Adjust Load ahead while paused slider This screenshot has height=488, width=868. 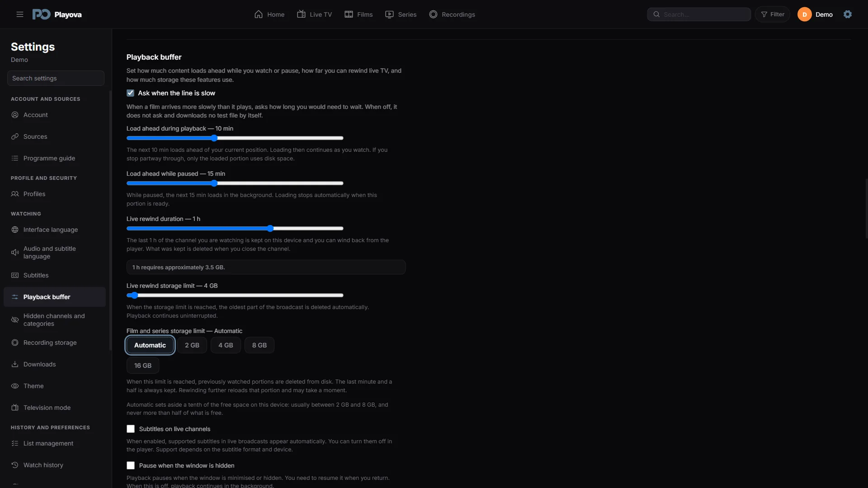(235, 183)
